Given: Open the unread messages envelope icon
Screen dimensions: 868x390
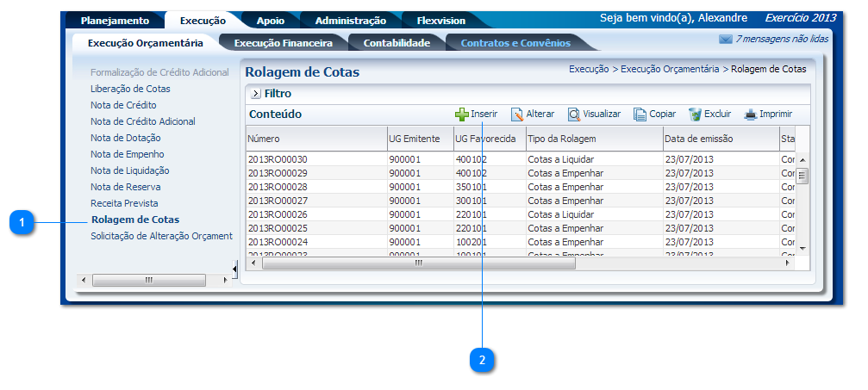Looking at the screenshot, I should (x=725, y=40).
